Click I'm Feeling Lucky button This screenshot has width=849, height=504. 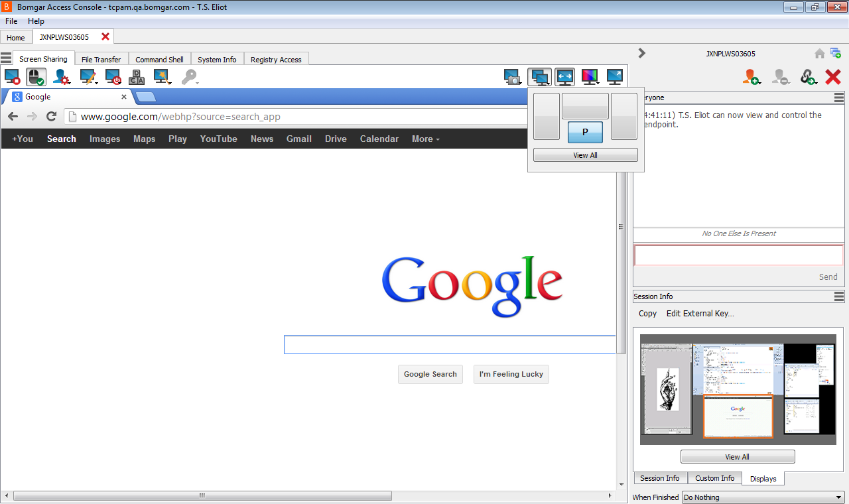pos(511,374)
